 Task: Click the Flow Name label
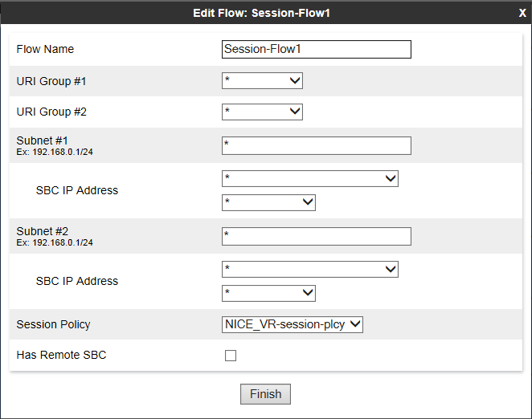pos(45,49)
